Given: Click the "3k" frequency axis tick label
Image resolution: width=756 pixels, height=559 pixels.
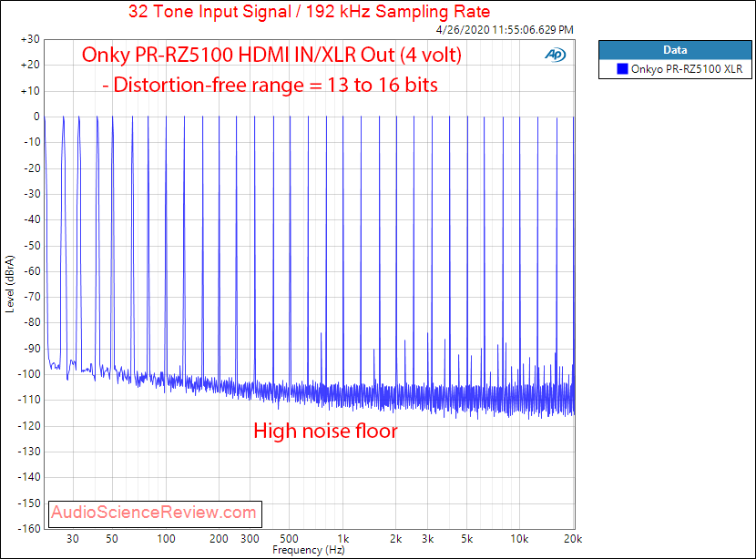Looking at the screenshot, I should [x=427, y=539].
